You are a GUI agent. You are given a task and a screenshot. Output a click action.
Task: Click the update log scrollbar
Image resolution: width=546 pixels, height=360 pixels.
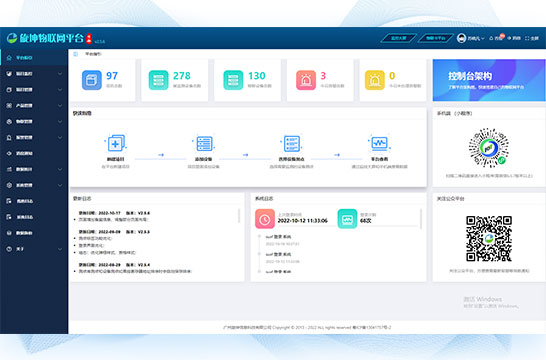[239, 216]
